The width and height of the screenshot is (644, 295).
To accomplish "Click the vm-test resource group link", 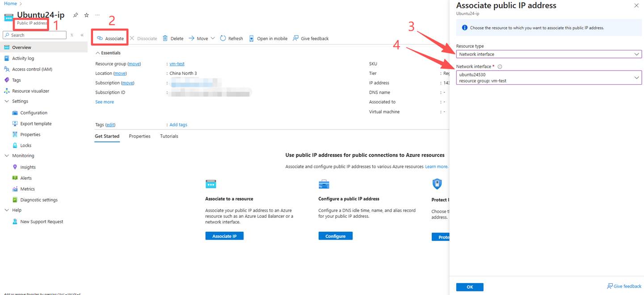I will [177, 64].
